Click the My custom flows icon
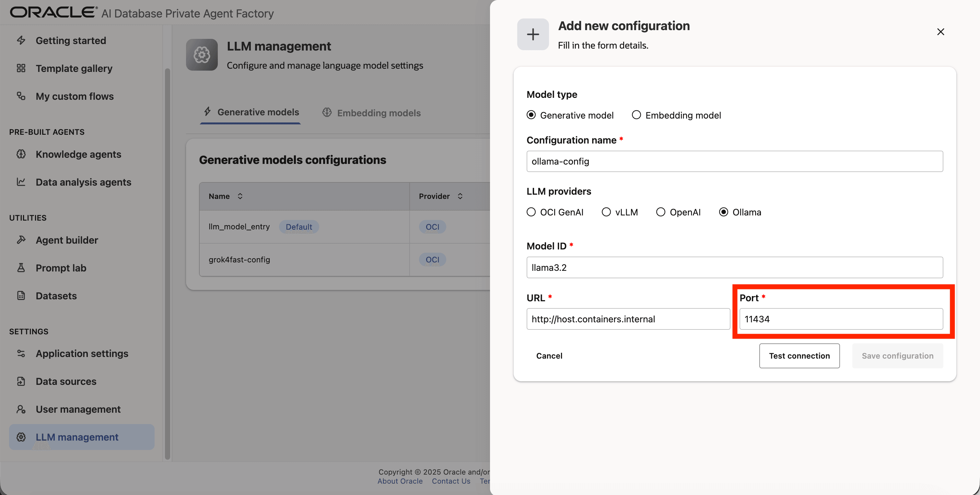Screen dimensions: 980x495 (21, 96)
